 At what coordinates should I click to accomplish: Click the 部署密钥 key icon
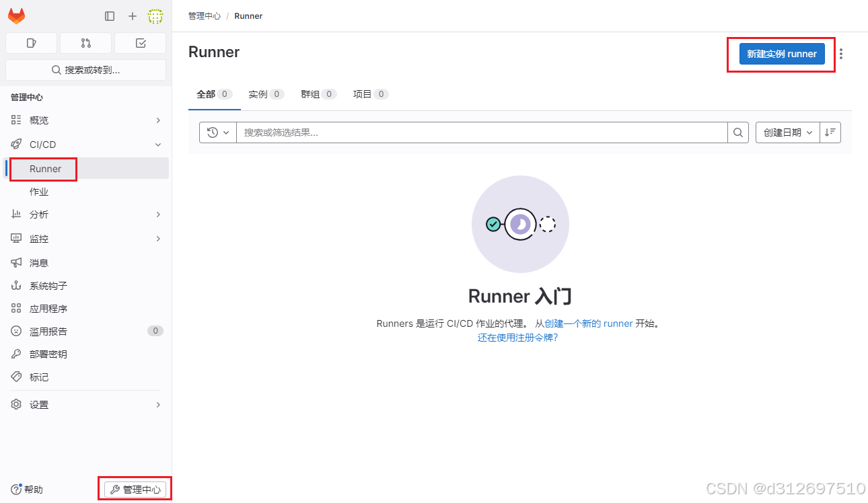click(x=16, y=354)
